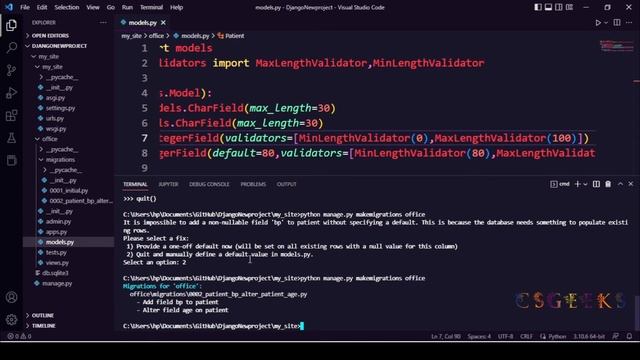This screenshot has width=640, height=360.
Task: Expand the TIMELINE section
Action: pos(43,326)
